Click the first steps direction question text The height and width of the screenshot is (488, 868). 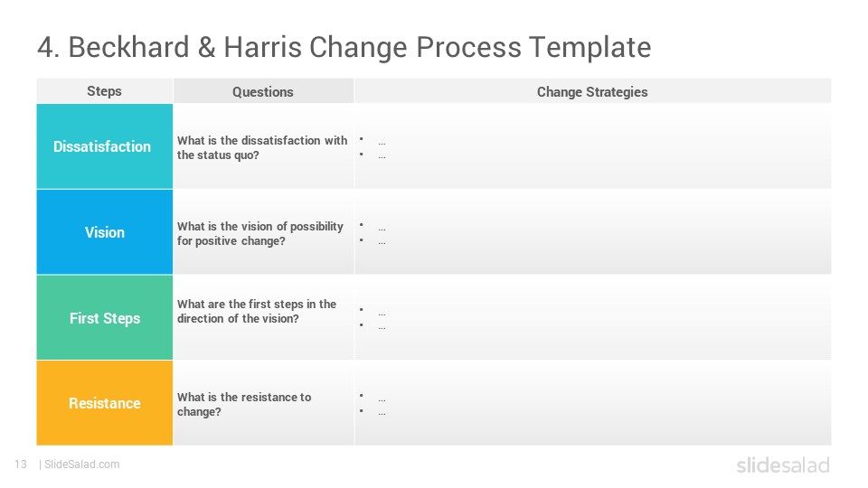coord(256,311)
